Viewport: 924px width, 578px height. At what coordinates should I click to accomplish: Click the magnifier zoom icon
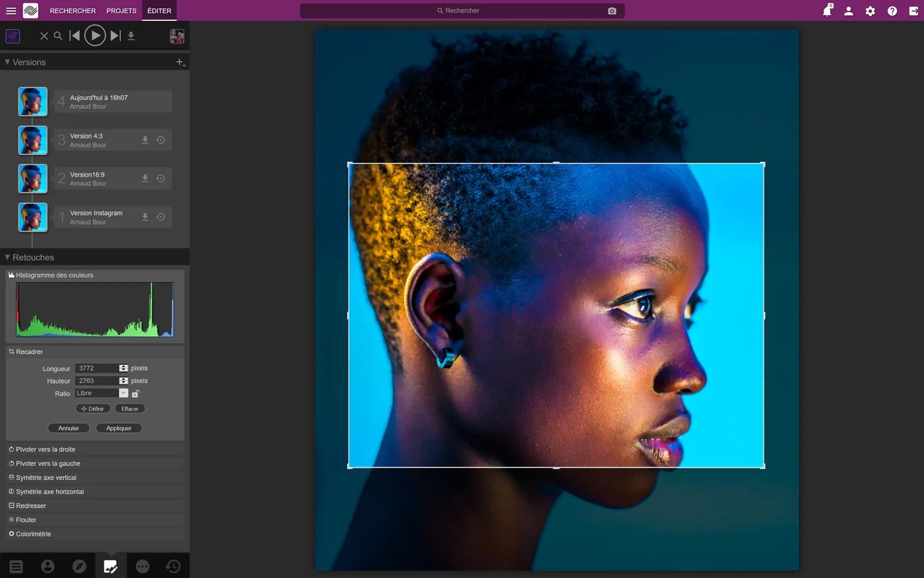tap(58, 36)
